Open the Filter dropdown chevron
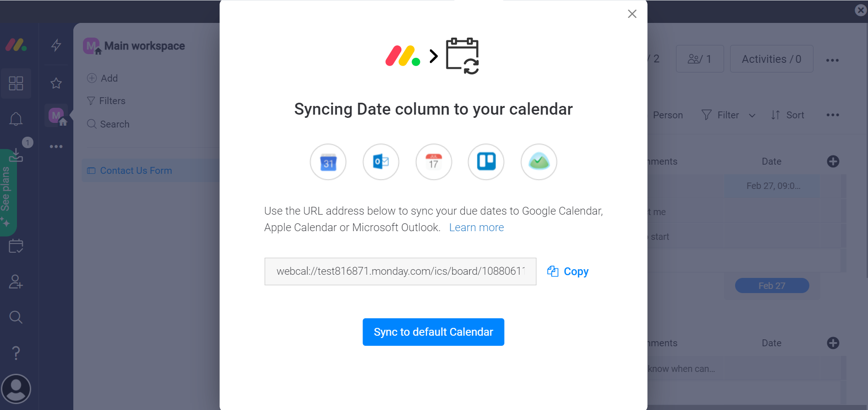The height and width of the screenshot is (410, 868). [752, 115]
